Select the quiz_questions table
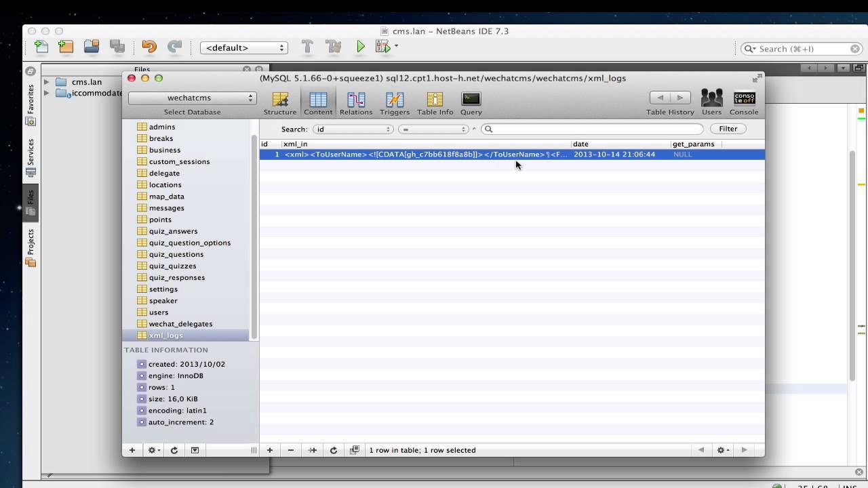Image resolution: width=868 pixels, height=488 pixels. point(176,254)
